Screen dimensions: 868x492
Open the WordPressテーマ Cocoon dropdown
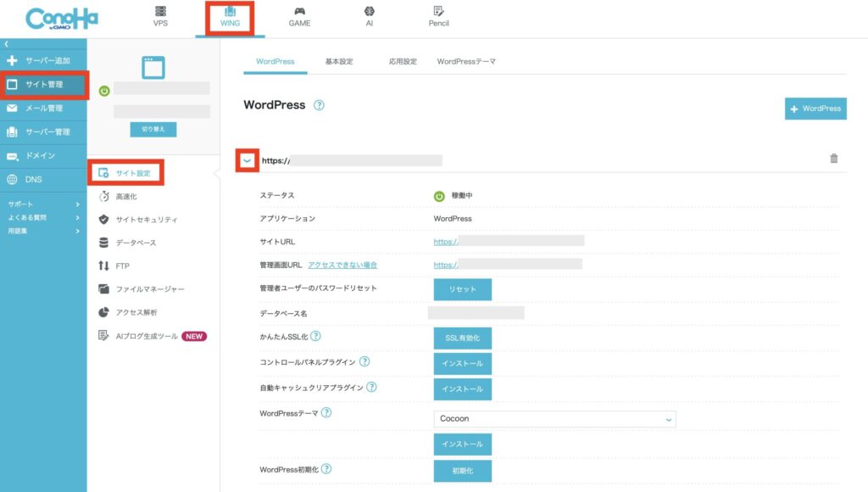554,419
